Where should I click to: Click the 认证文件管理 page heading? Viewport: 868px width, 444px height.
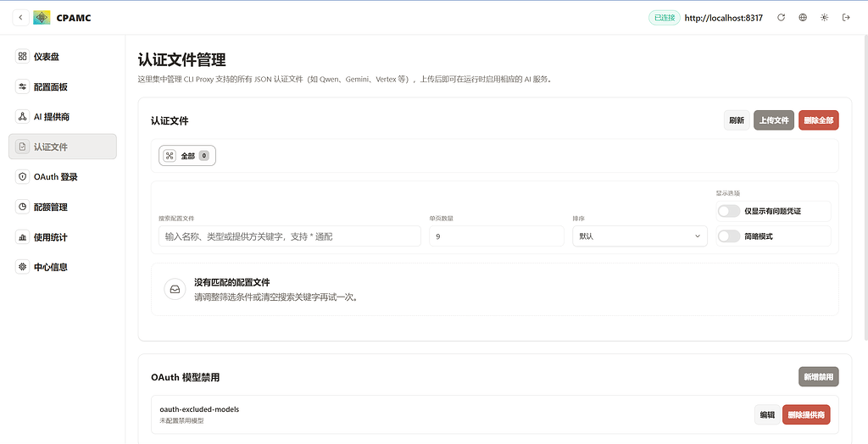click(x=181, y=60)
